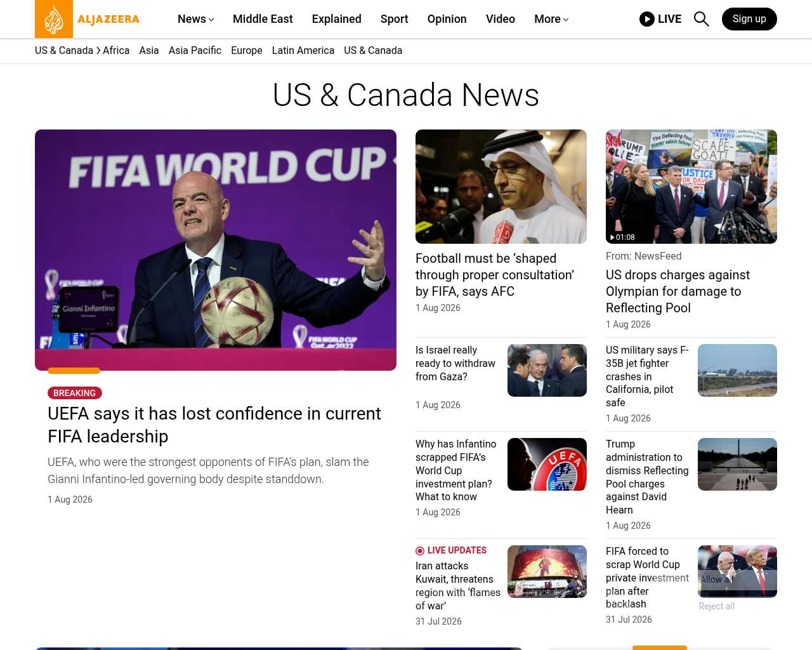Open F-35B jet fighter crash article
The height and width of the screenshot is (650, 812).
click(x=647, y=376)
